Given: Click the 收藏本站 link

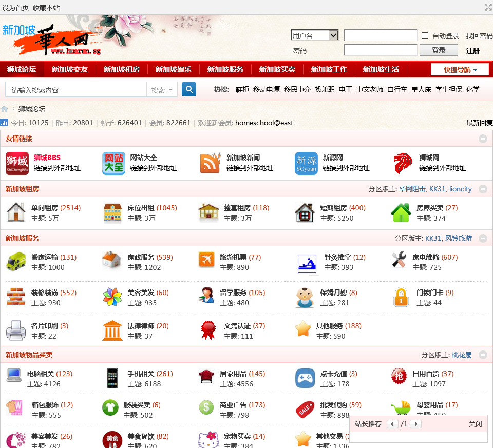Looking at the screenshot, I should tap(46, 8).
